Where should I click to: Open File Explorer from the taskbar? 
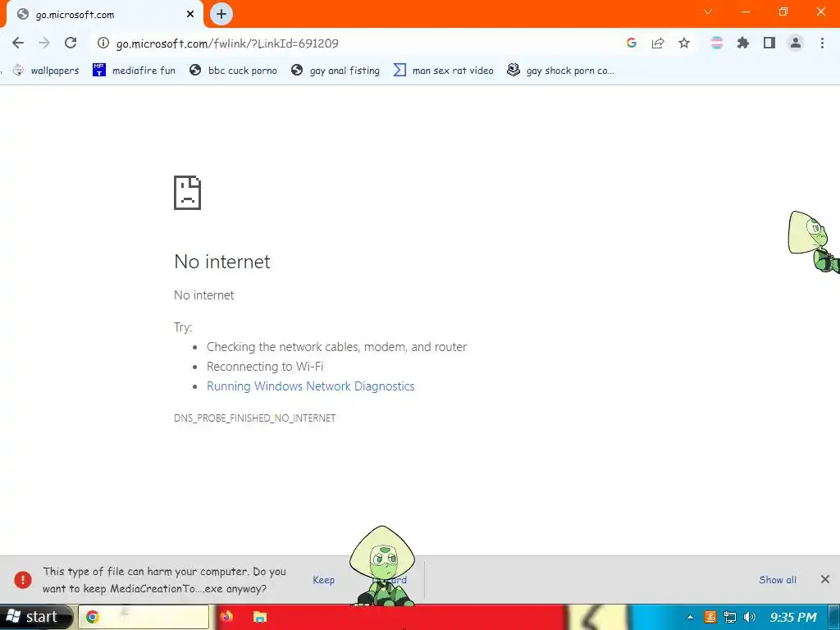tap(260, 617)
